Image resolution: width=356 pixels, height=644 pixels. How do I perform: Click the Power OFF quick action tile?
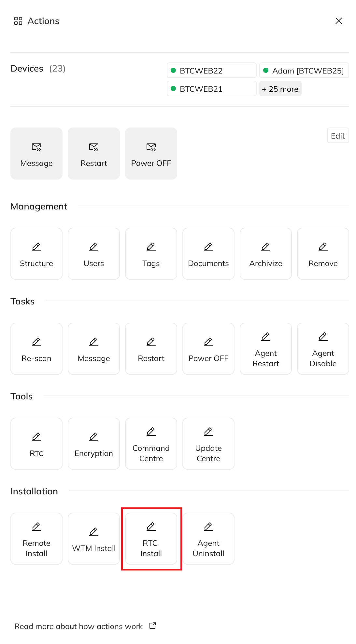click(151, 154)
